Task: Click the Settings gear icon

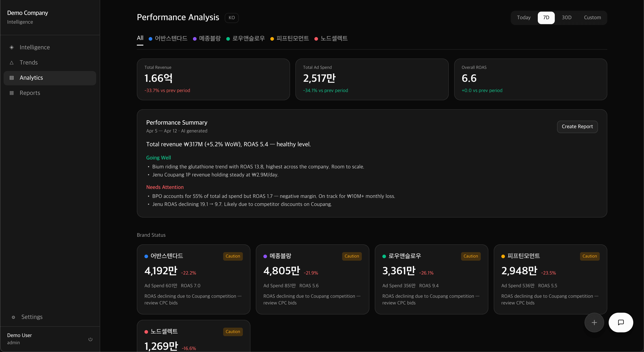Action: point(13,317)
